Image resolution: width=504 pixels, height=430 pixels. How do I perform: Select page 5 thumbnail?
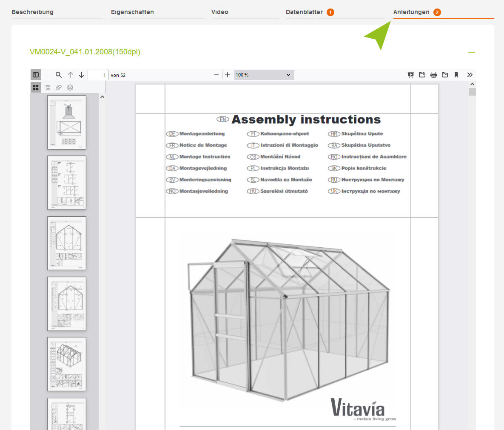point(67,364)
